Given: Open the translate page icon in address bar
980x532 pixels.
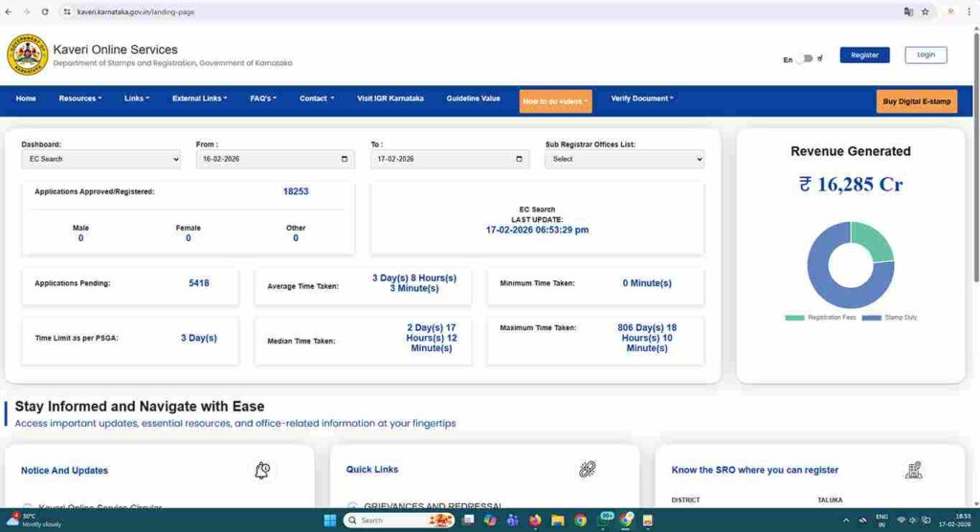Looking at the screenshot, I should (908, 11).
